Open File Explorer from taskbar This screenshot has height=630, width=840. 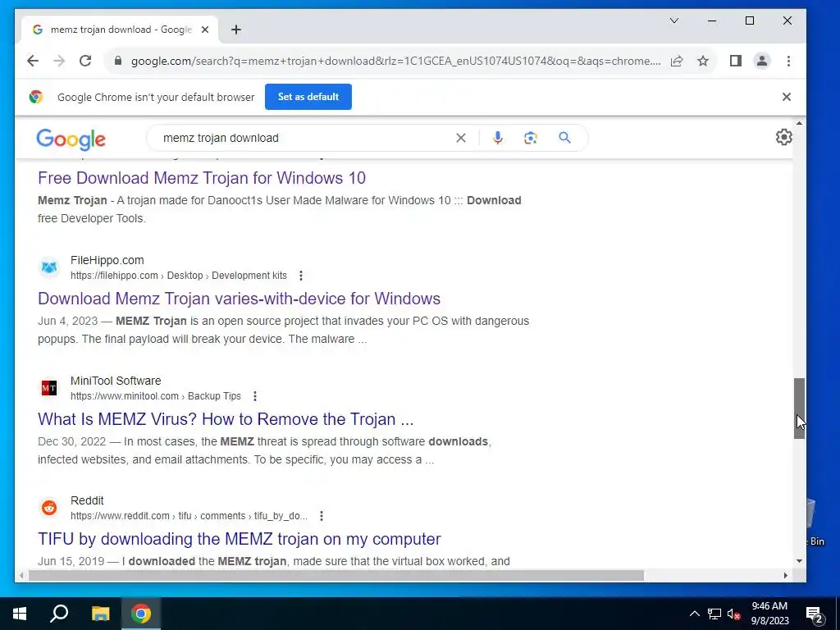pyautogui.click(x=100, y=614)
